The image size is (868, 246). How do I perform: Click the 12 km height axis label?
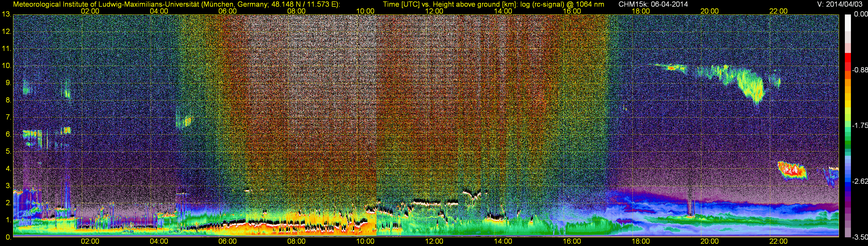(x=6, y=32)
